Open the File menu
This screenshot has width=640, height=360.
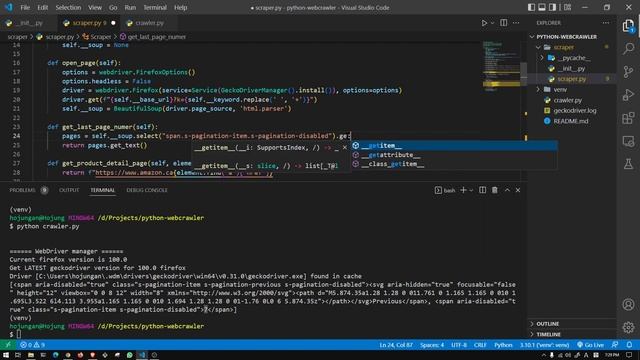click(25, 7)
